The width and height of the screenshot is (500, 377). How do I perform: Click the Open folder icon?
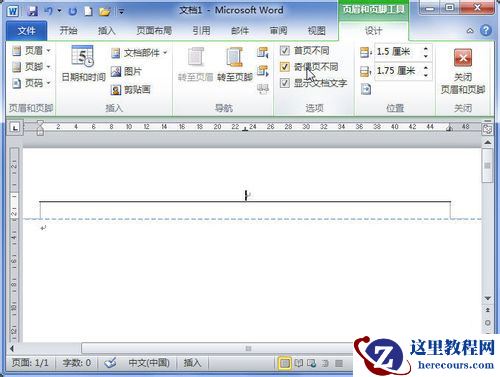[105, 11]
